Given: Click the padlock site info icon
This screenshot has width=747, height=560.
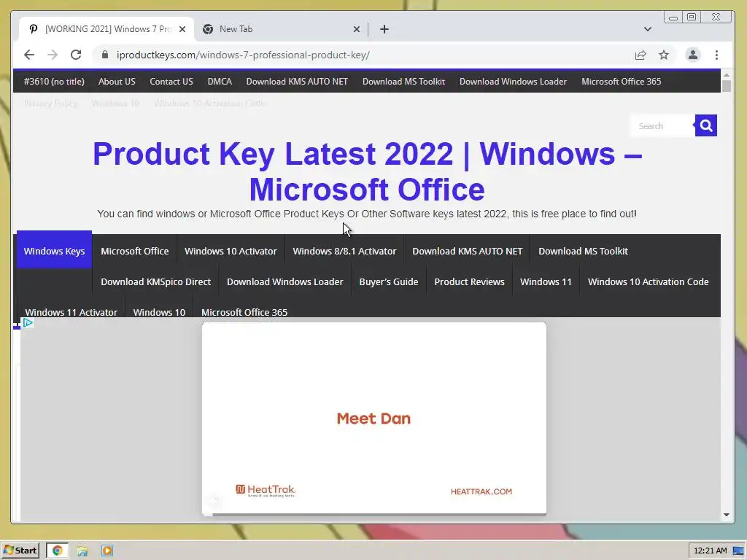Looking at the screenshot, I should pyautogui.click(x=105, y=55).
